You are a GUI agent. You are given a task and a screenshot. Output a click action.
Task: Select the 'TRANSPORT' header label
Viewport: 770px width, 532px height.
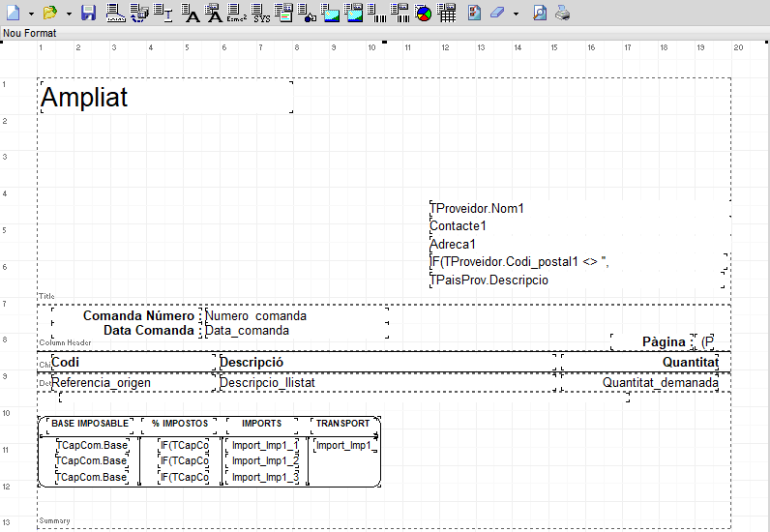pyautogui.click(x=343, y=424)
